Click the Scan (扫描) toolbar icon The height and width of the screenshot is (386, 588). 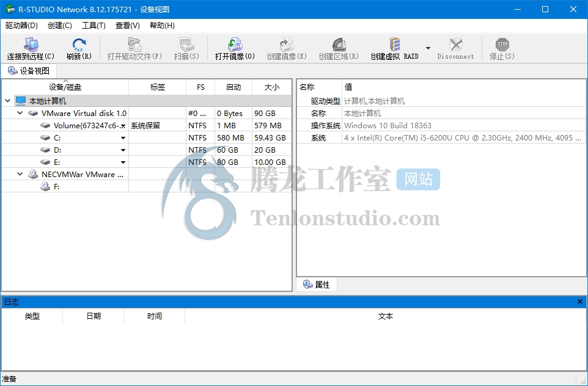coord(186,45)
